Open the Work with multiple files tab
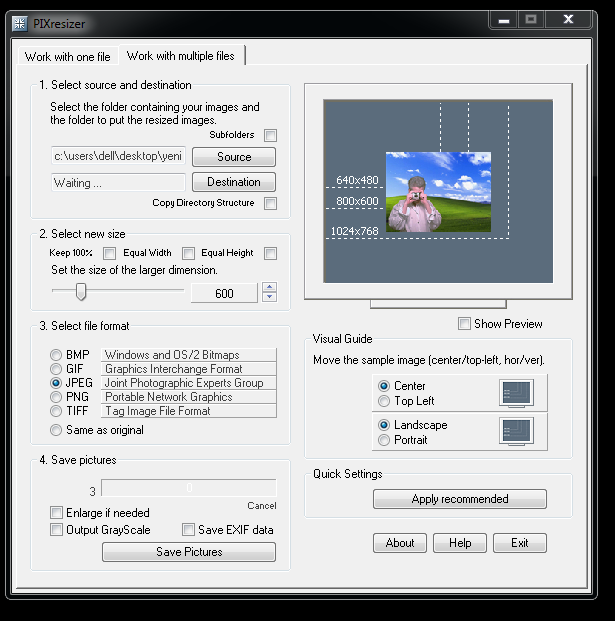 181,56
